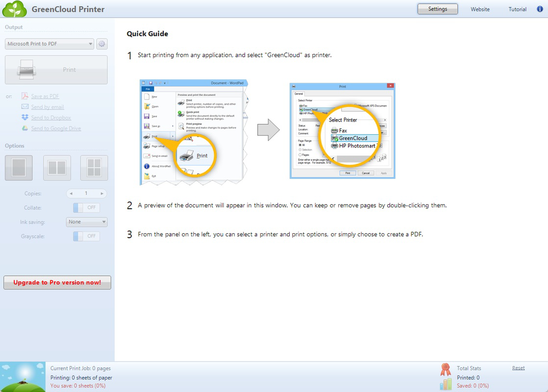Toggle the Collate switch
Screen dimensions: 548x392
[x=86, y=208]
